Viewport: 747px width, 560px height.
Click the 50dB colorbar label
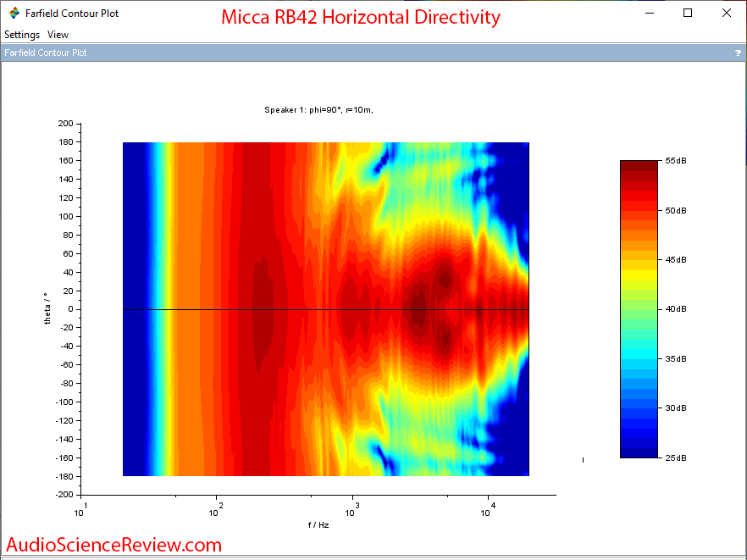pos(676,210)
